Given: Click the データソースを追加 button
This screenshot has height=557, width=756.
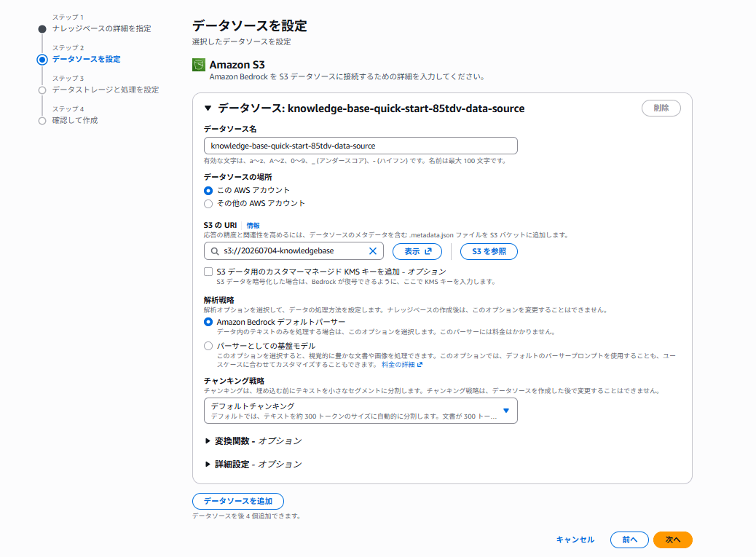Looking at the screenshot, I should [237, 501].
